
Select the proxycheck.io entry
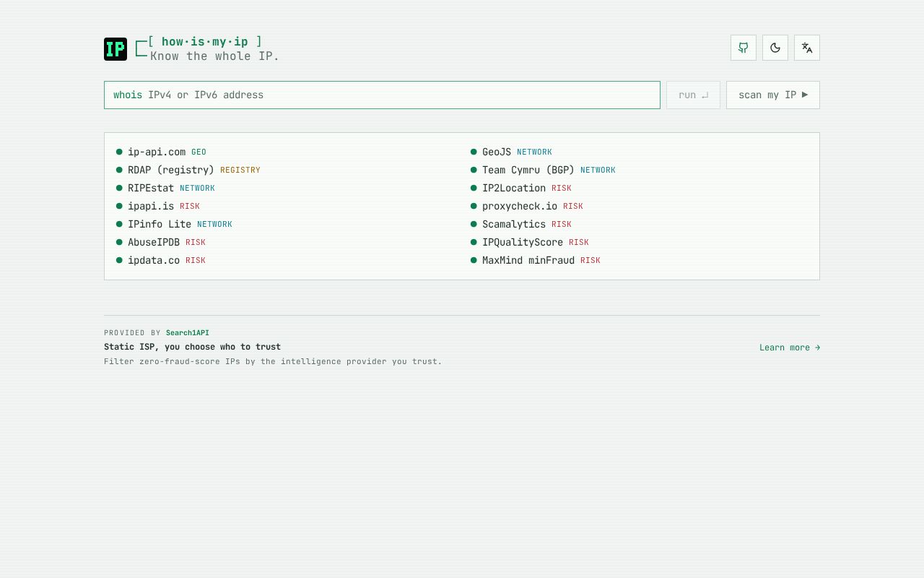point(527,206)
